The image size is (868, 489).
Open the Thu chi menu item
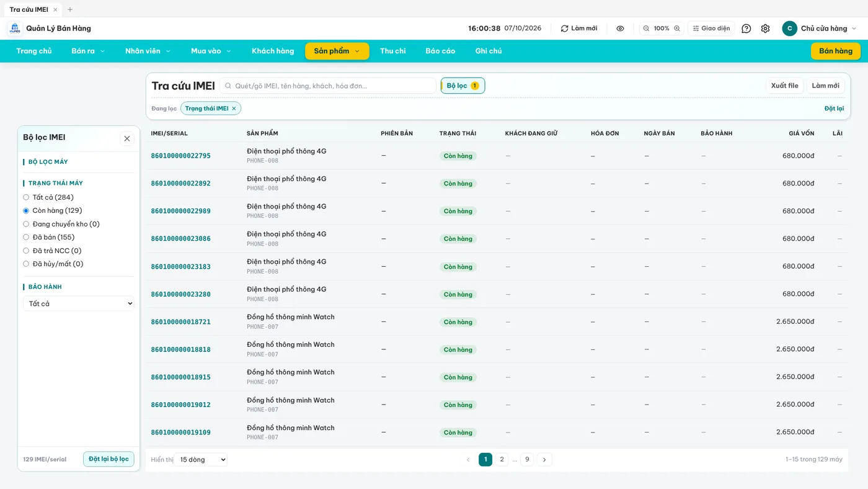tap(393, 51)
